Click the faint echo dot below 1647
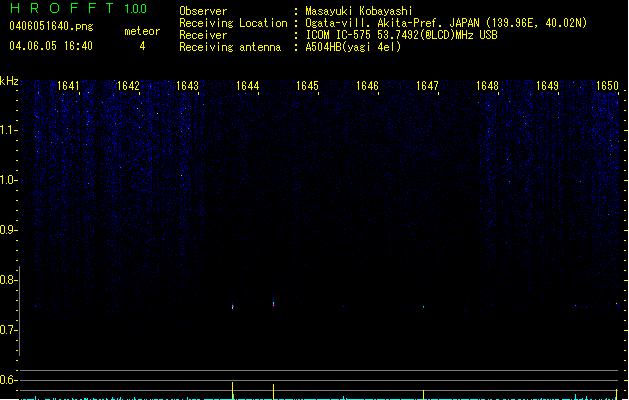The image size is (629, 400). [x=423, y=307]
